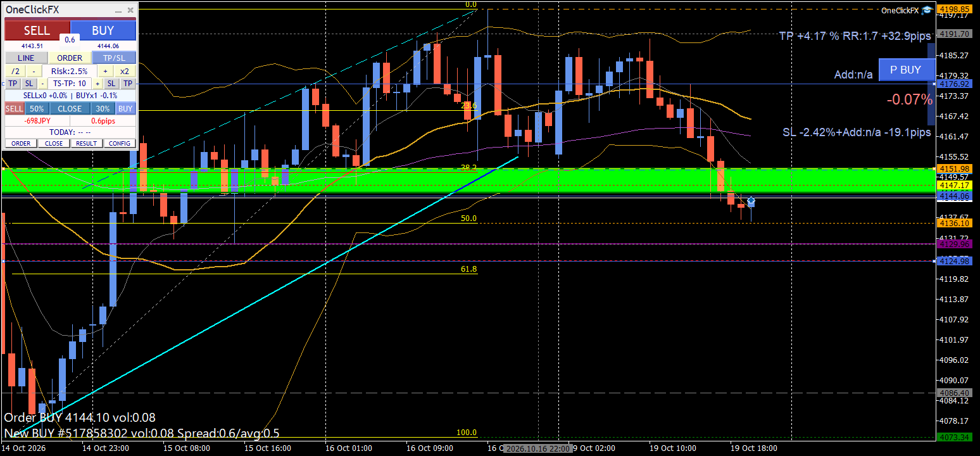Double the risk with the x2 button
This screenshot has height=456, width=980.
click(x=125, y=71)
